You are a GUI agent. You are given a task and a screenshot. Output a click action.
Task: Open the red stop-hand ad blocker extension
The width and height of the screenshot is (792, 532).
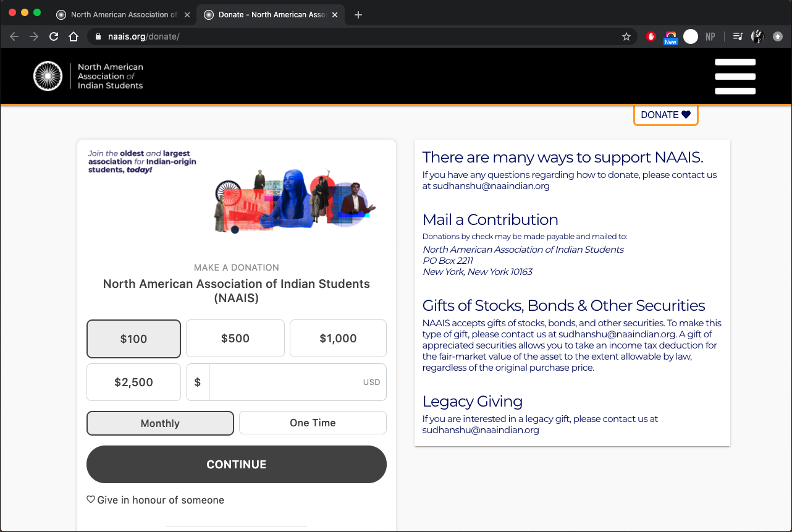pyautogui.click(x=651, y=36)
